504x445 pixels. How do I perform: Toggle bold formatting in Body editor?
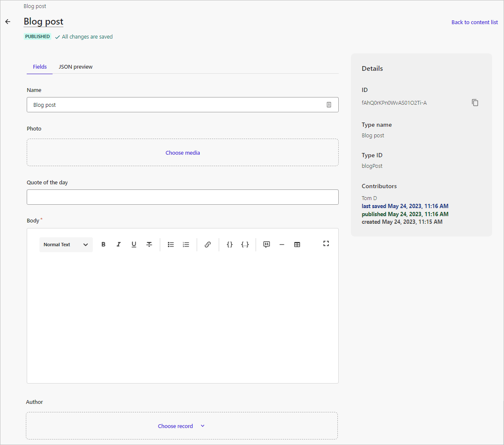[103, 244]
